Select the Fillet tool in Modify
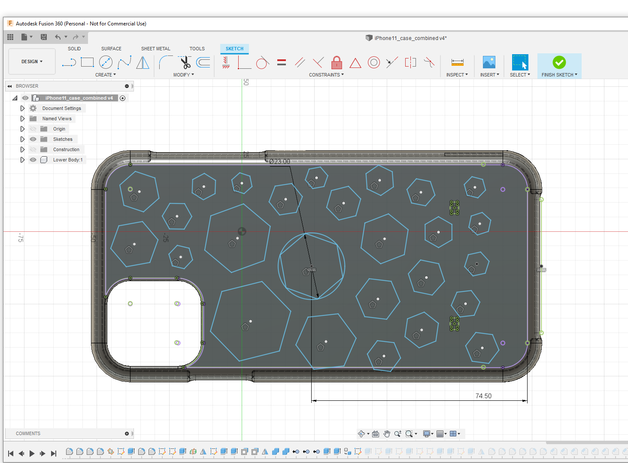 click(165, 62)
